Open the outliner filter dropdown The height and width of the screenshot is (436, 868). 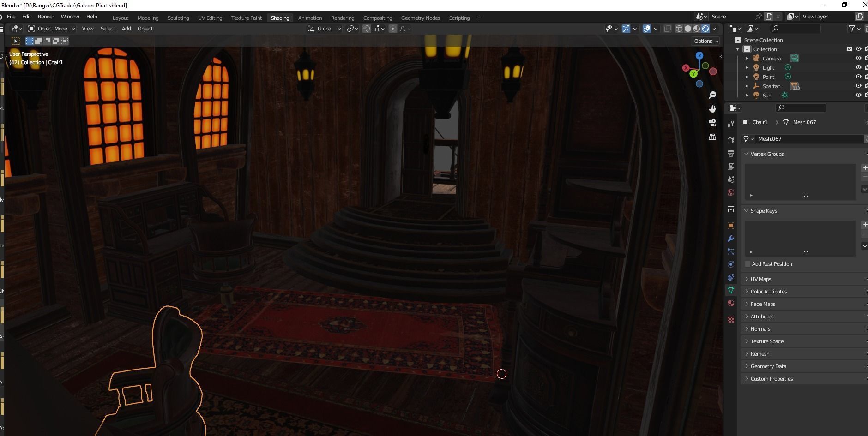click(854, 29)
